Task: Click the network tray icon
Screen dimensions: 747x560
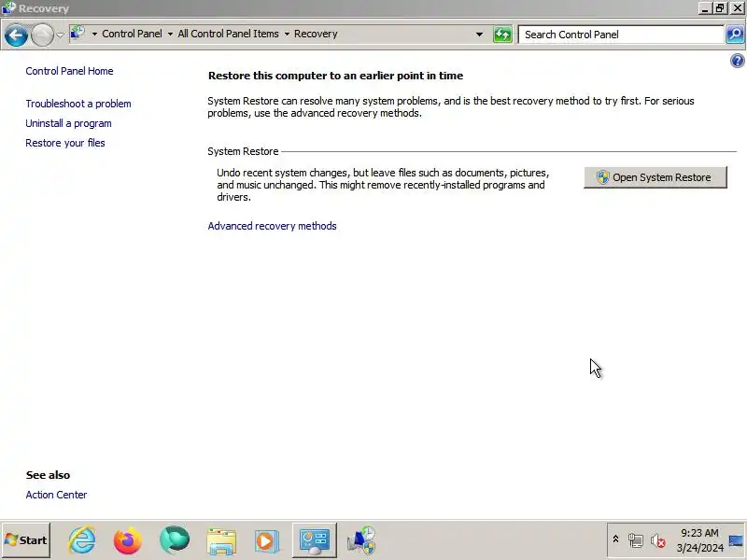Action: pyautogui.click(x=636, y=540)
